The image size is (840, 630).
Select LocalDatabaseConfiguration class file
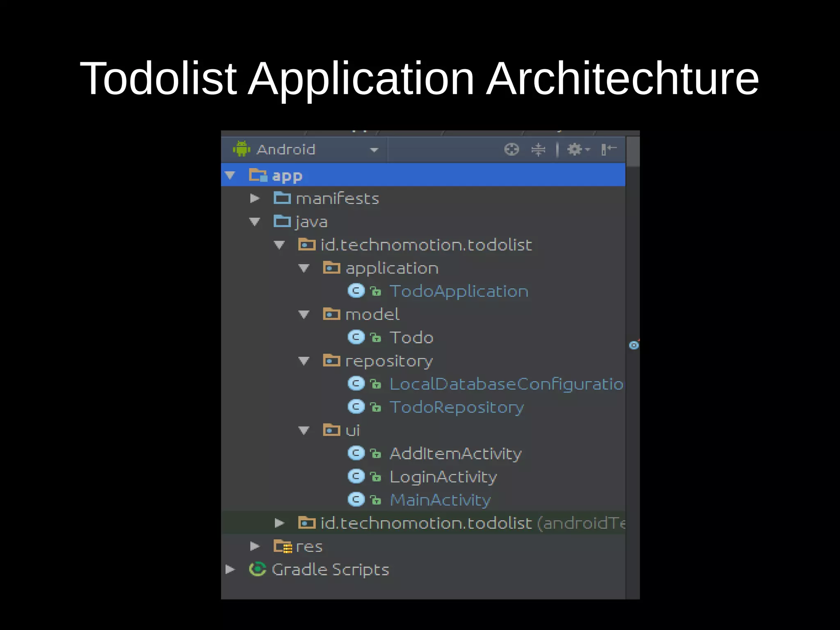point(506,384)
